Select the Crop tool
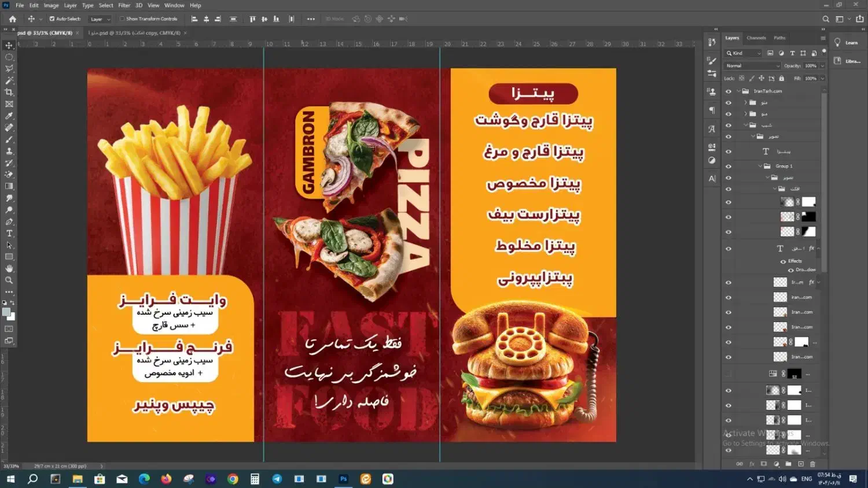This screenshot has height=488, width=868. (x=9, y=93)
